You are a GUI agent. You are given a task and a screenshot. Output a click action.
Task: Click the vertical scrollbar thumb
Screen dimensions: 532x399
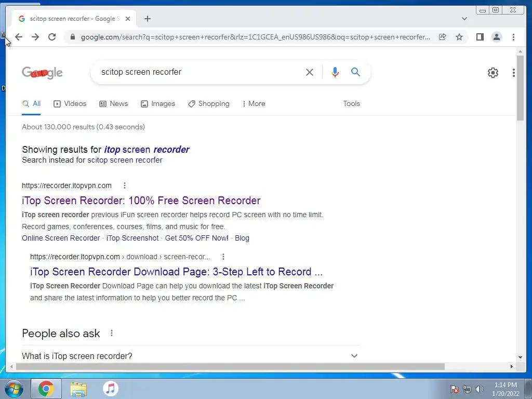point(520,87)
